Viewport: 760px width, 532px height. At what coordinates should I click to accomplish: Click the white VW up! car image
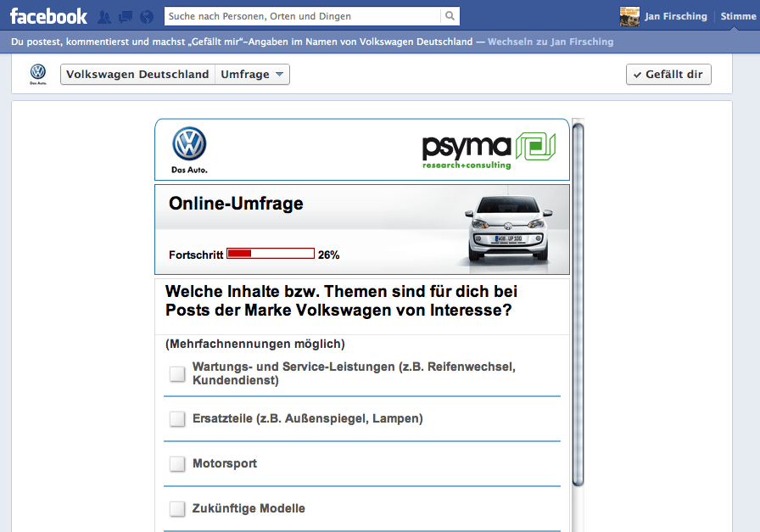click(508, 228)
